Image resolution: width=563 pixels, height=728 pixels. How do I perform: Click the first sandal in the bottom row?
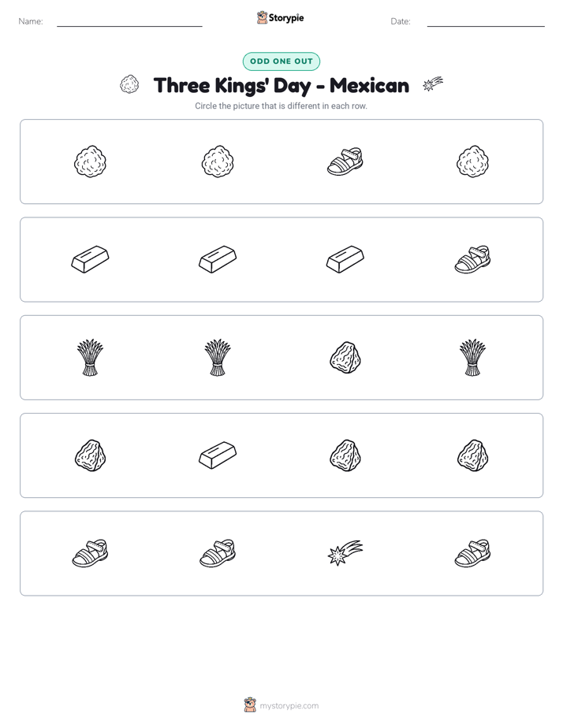coord(90,553)
